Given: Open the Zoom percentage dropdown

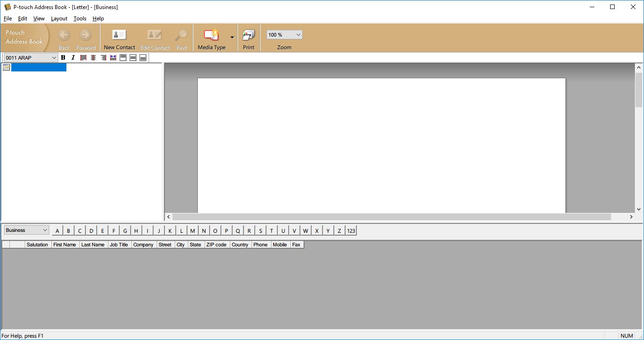Looking at the screenshot, I should point(297,34).
